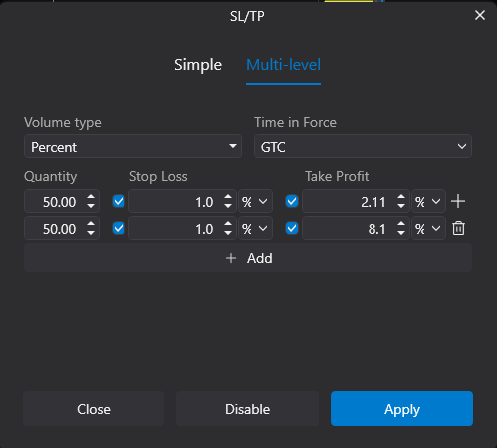Increase first row Stop Loss value arrow

228,197
